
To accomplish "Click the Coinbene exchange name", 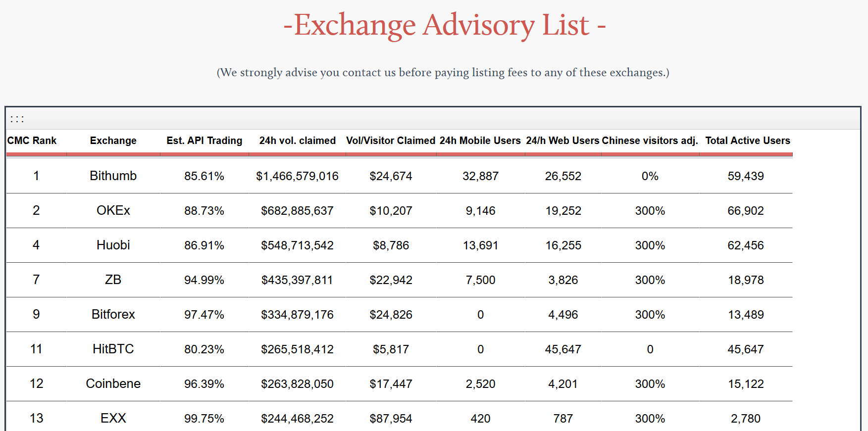I will coord(113,384).
